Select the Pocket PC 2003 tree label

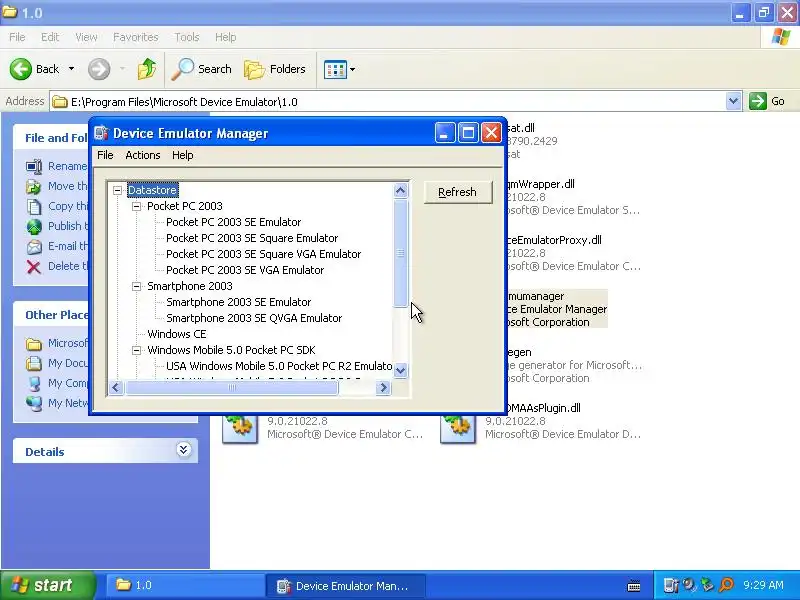[x=185, y=206]
